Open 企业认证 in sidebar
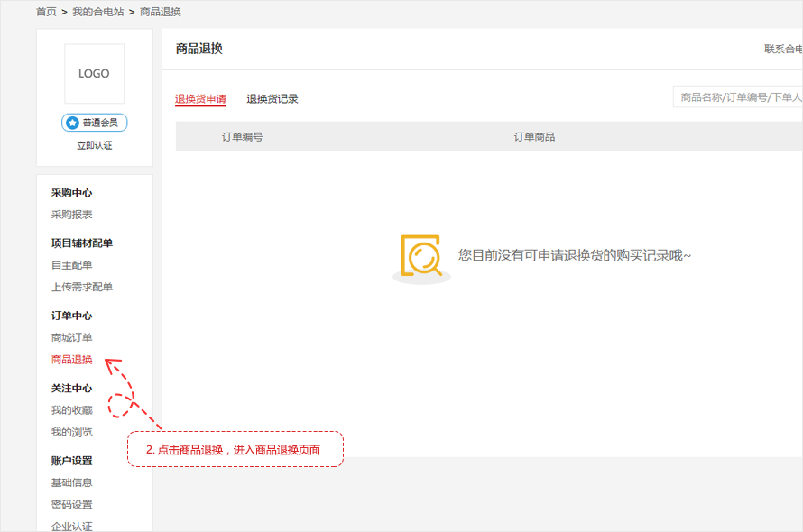Viewport: 803px width, 532px height. (72, 526)
